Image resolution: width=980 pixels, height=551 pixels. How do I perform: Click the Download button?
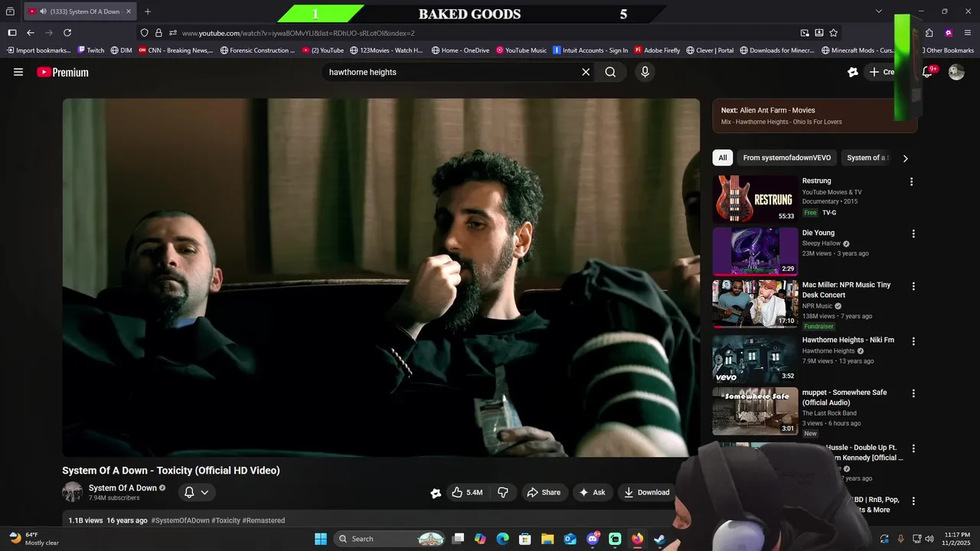(647, 492)
